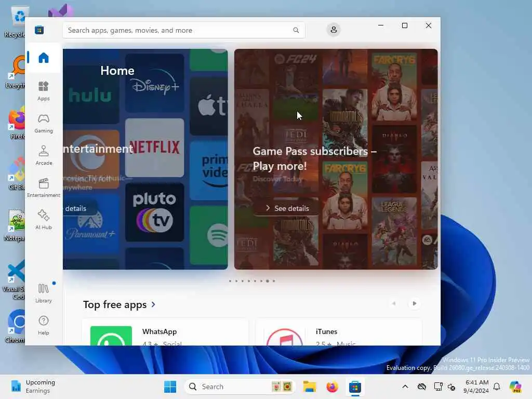The height and width of the screenshot is (399, 532).
Task: Click the OneDrive cloud tray icon
Action: click(422, 387)
